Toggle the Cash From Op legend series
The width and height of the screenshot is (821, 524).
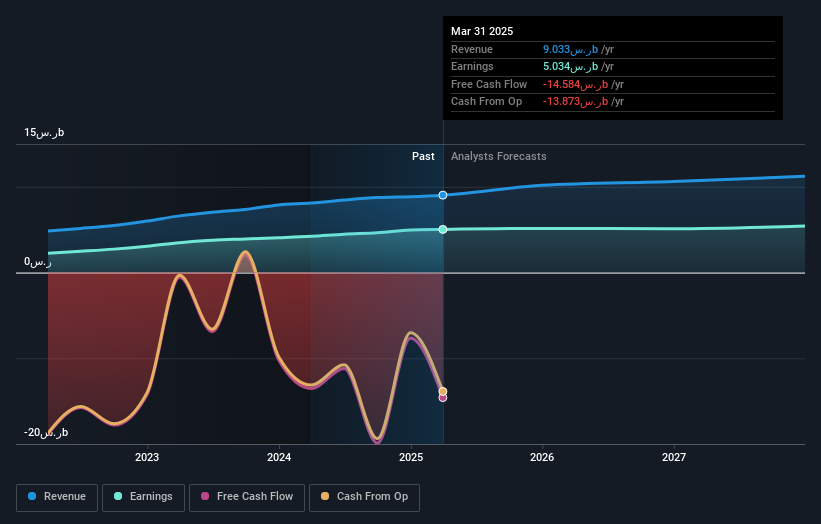364,497
